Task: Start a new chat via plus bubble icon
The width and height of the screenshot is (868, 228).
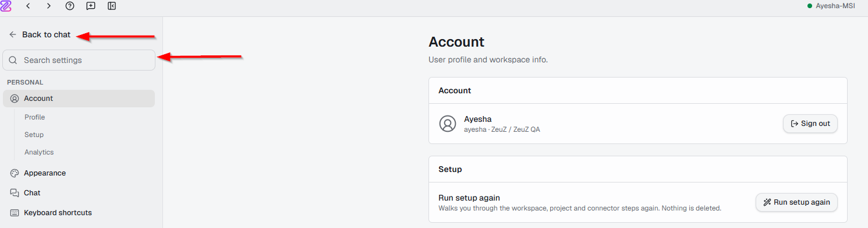Action: 91,6
